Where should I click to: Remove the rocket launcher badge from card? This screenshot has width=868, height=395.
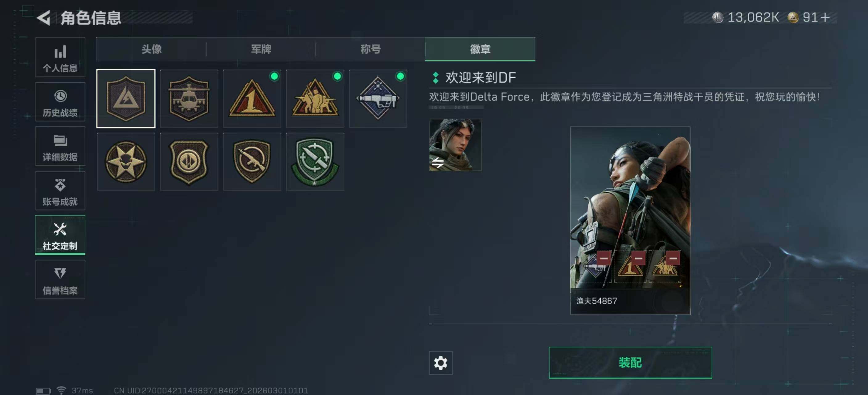(x=604, y=258)
